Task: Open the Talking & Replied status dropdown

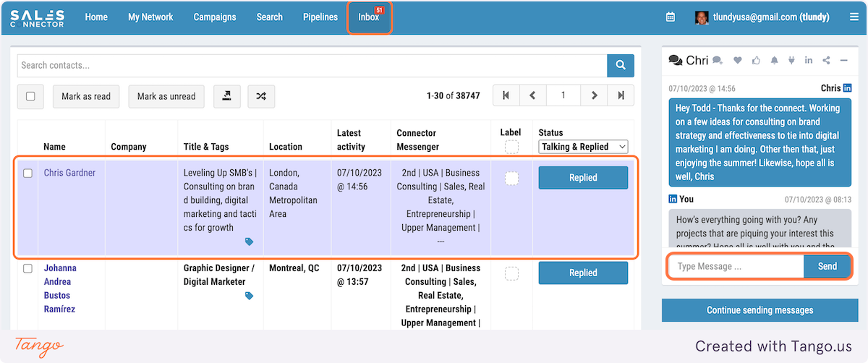Action: click(x=583, y=147)
